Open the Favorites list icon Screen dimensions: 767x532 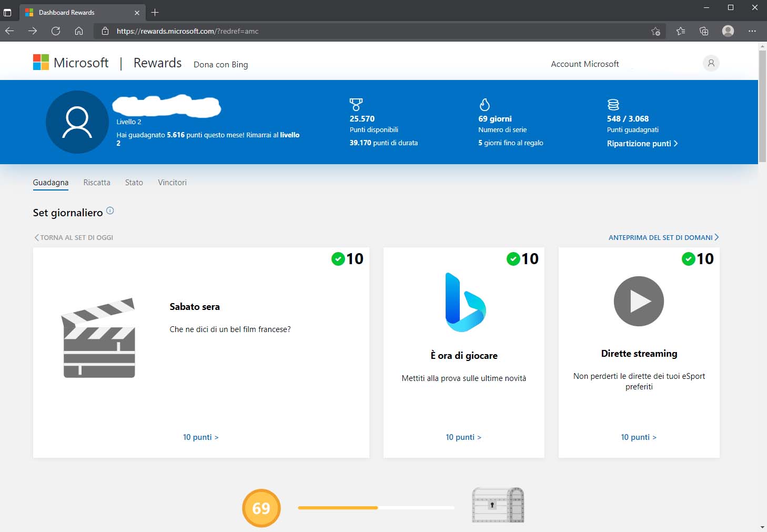681,31
